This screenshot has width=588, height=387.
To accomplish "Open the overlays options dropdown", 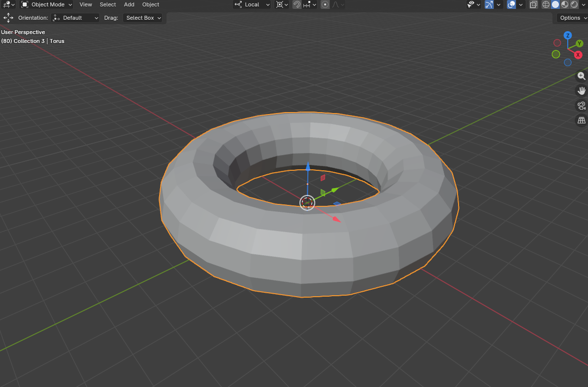I will click(x=521, y=4).
